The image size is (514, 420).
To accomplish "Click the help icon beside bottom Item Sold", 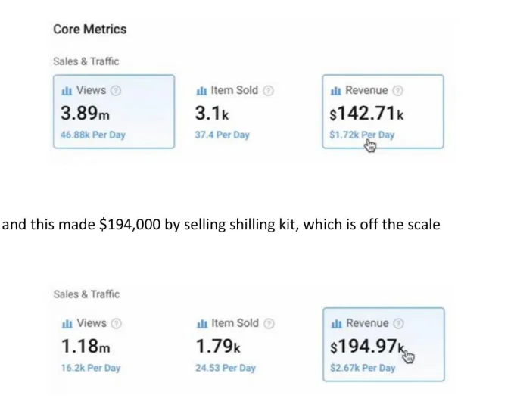I will click(269, 323).
